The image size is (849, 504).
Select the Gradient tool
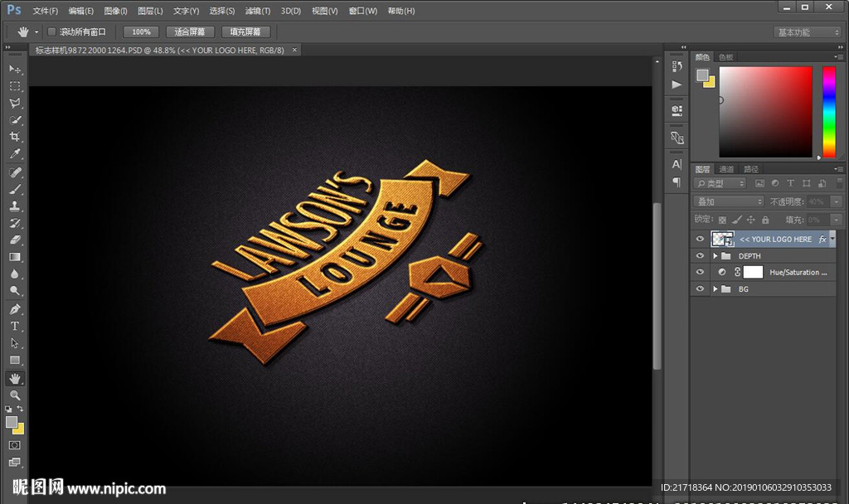point(15,257)
